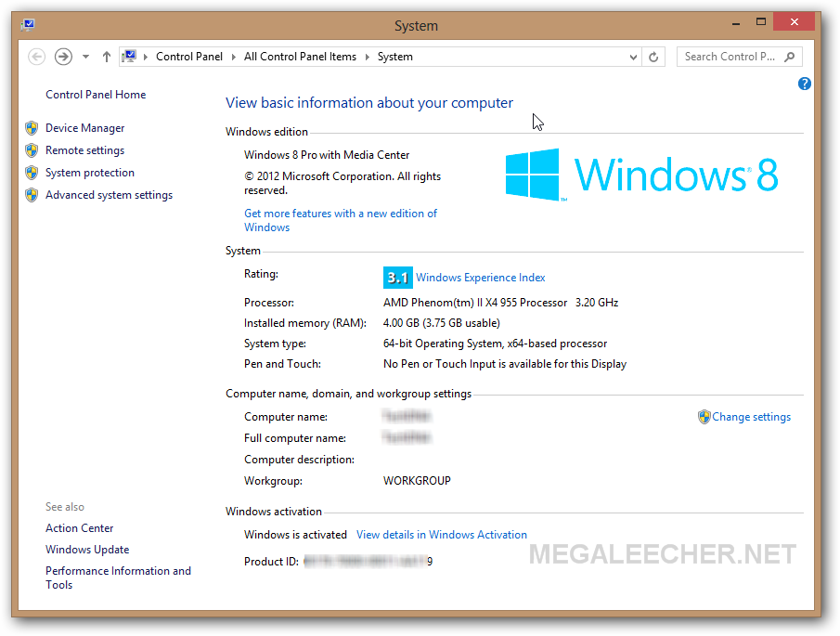This screenshot has height=636, width=840.
Task: Maximize the System window
Action: pyautogui.click(x=761, y=22)
